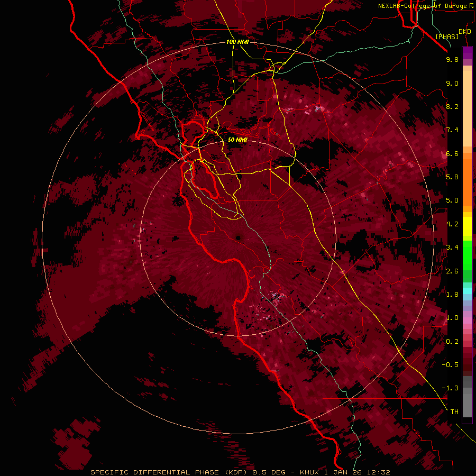Click the TH label at the scale bottom
This screenshot has width=476, height=476.
454,411
